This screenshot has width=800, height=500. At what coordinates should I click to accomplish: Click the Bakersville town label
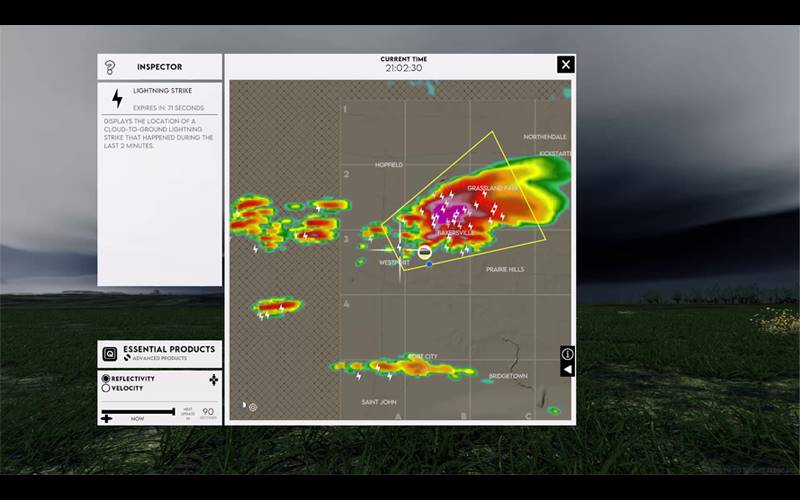pyautogui.click(x=455, y=232)
